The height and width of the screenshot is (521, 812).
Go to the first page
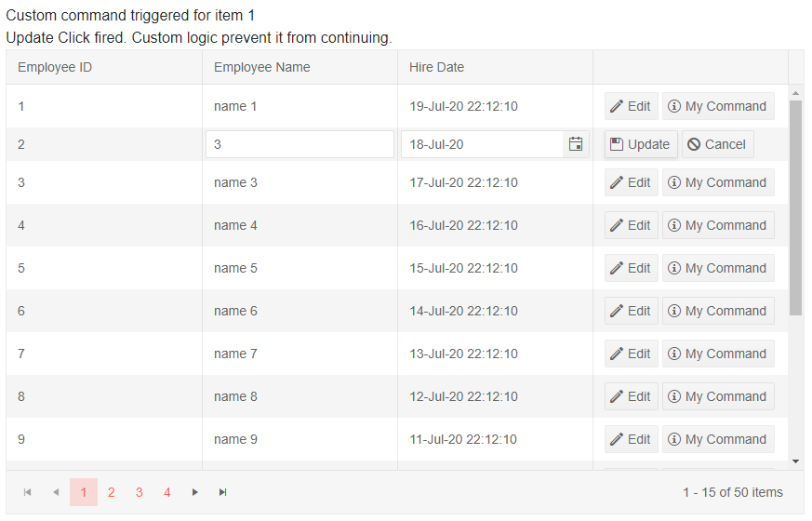tap(28, 492)
